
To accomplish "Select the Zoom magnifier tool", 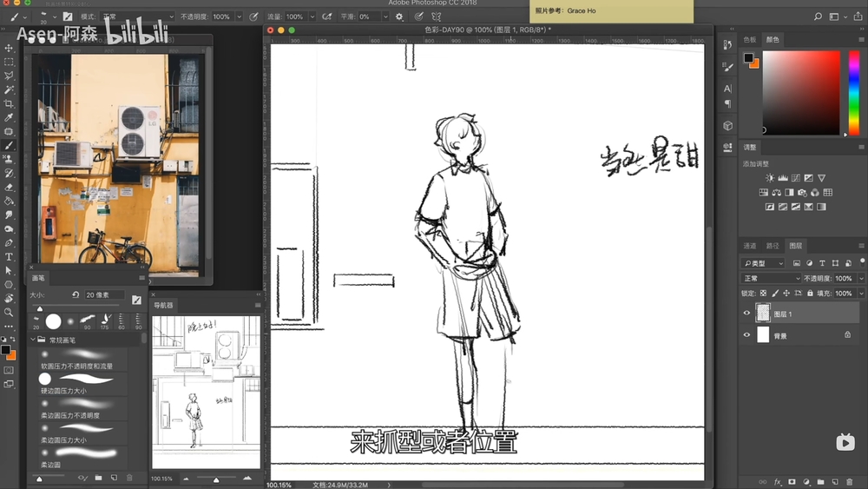I will (x=9, y=313).
